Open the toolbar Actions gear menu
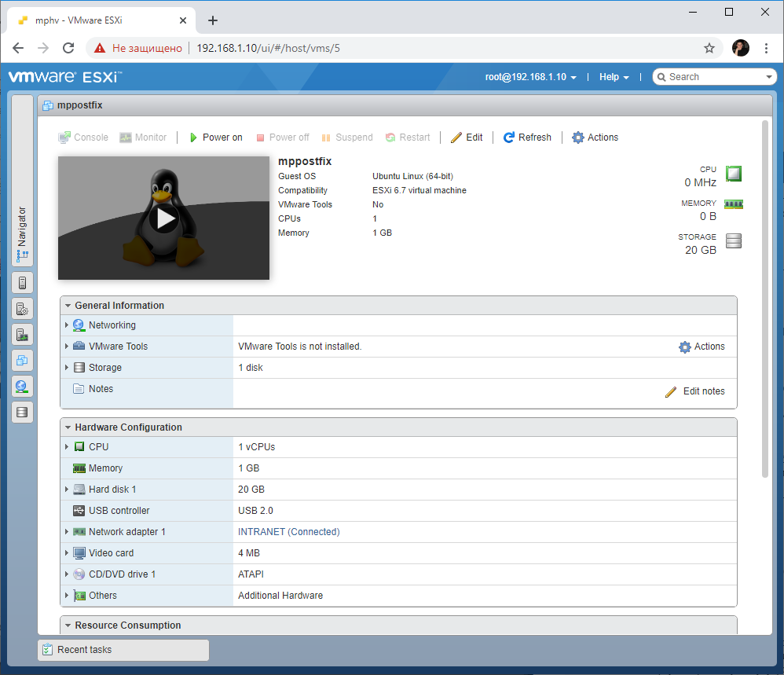Screen dimensions: 784x675 coord(595,138)
